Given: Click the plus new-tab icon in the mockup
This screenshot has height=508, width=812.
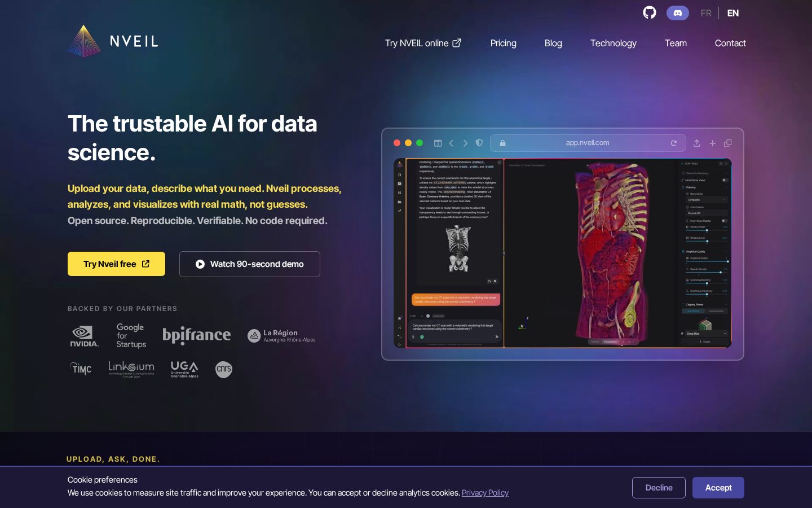Looking at the screenshot, I should point(712,143).
